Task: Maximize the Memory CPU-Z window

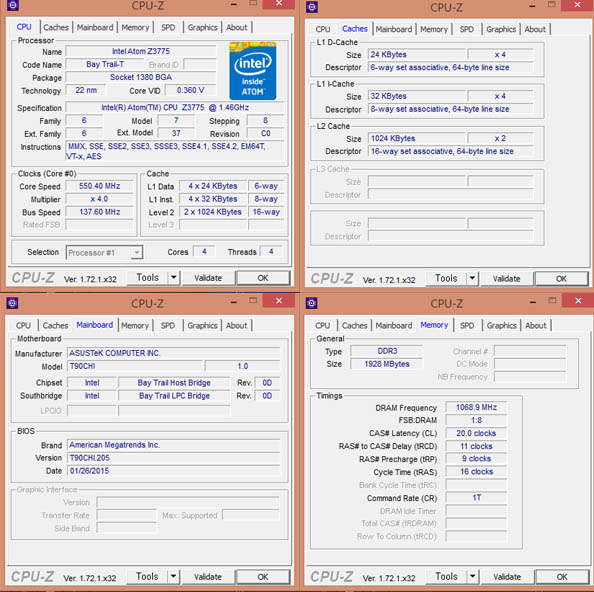Action: click(x=552, y=301)
